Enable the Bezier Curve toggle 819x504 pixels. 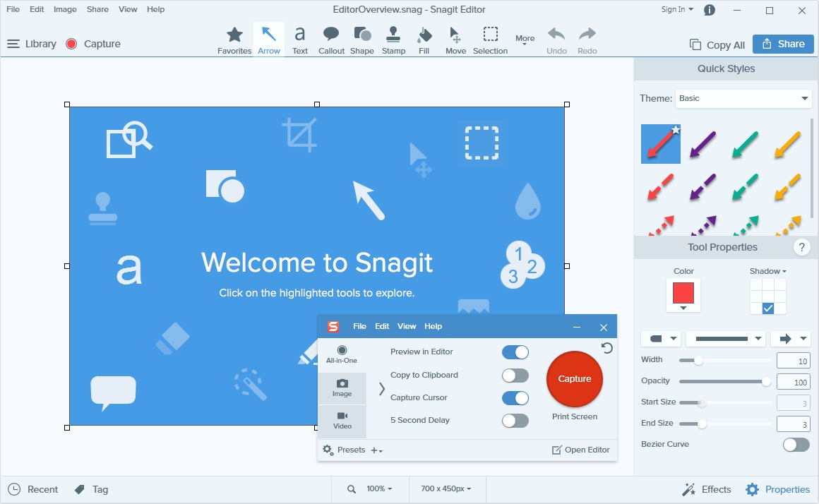(796, 445)
